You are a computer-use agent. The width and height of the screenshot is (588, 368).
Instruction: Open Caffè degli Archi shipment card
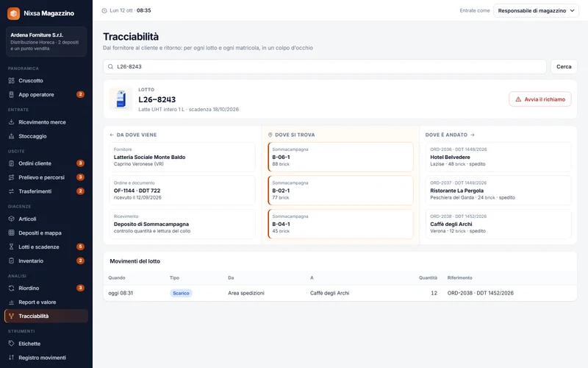point(498,224)
